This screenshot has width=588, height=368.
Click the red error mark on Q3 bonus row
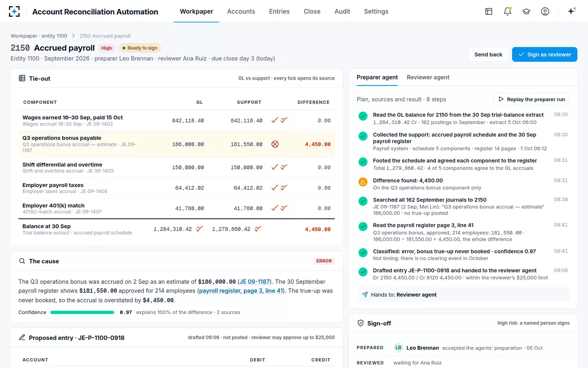click(275, 144)
